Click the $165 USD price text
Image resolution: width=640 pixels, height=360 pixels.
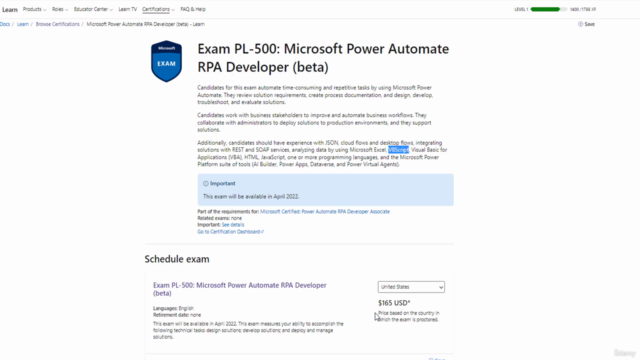[x=394, y=303]
